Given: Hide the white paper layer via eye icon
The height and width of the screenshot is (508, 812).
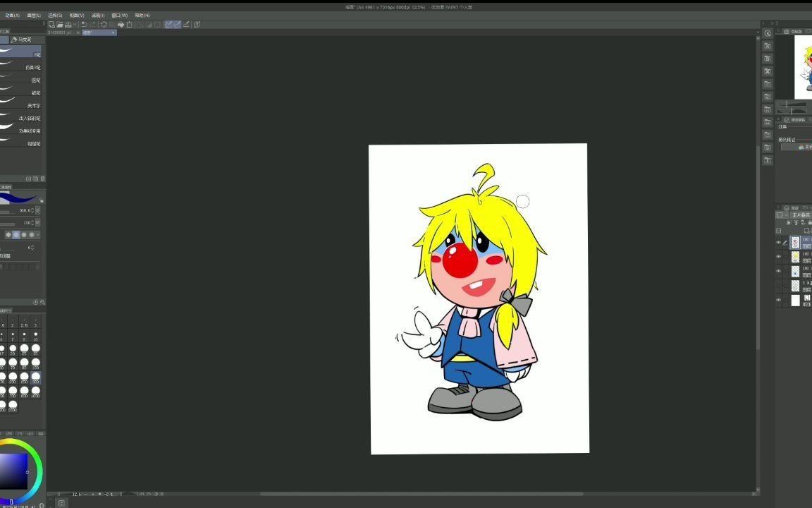Looking at the screenshot, I should [x=778, y=300].
